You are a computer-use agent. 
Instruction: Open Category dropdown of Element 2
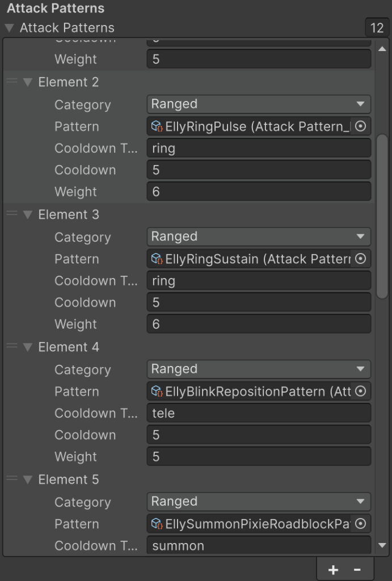[x=259, y=104]
